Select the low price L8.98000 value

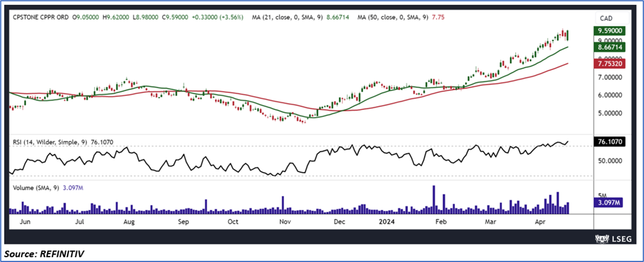(x=147, y=18)
